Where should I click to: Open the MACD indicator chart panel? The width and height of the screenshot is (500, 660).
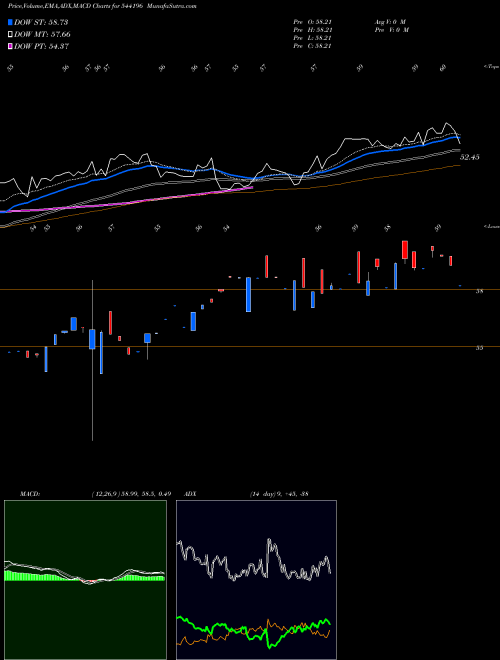point(85,580)
